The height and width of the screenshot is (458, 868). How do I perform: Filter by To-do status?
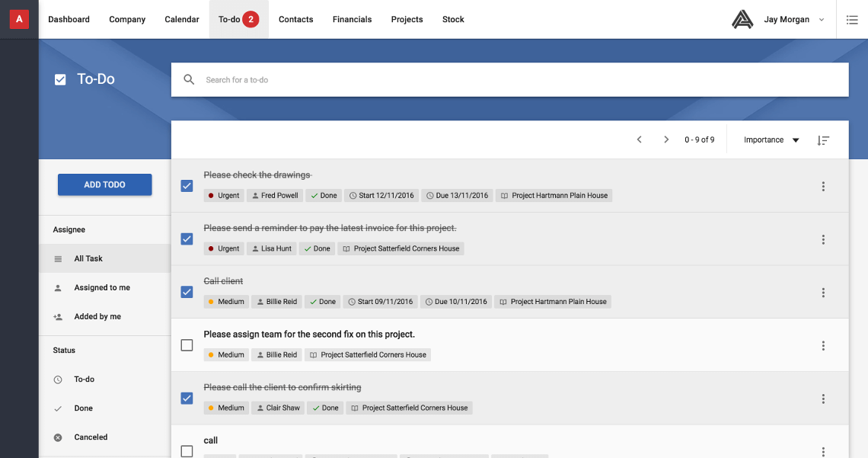tap(104, 380)
